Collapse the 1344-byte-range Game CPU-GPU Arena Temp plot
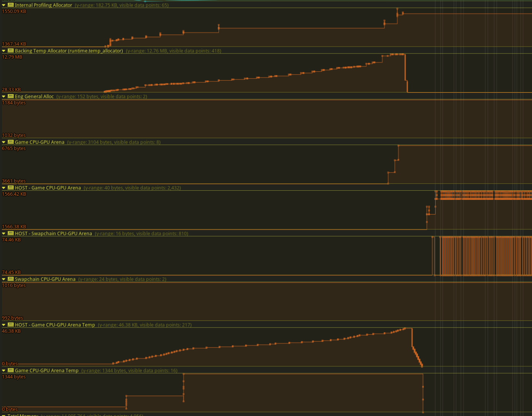 pyautogui.click(x=3, y=371)
